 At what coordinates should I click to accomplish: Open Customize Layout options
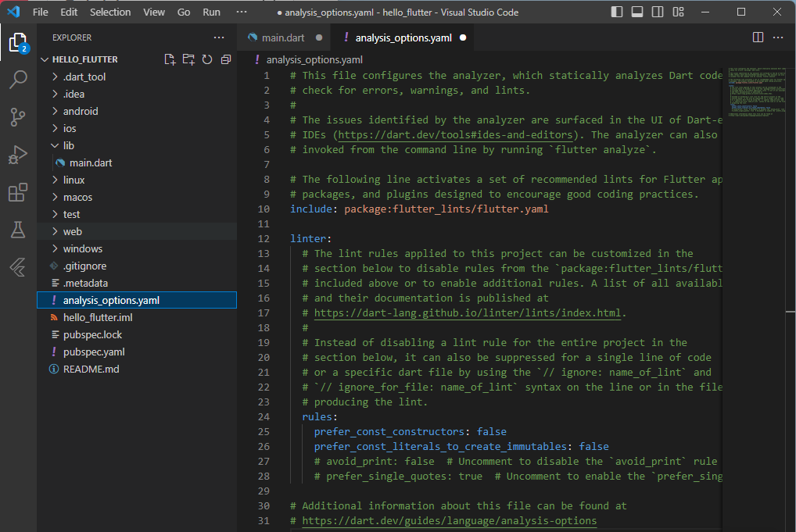(678, 12)
